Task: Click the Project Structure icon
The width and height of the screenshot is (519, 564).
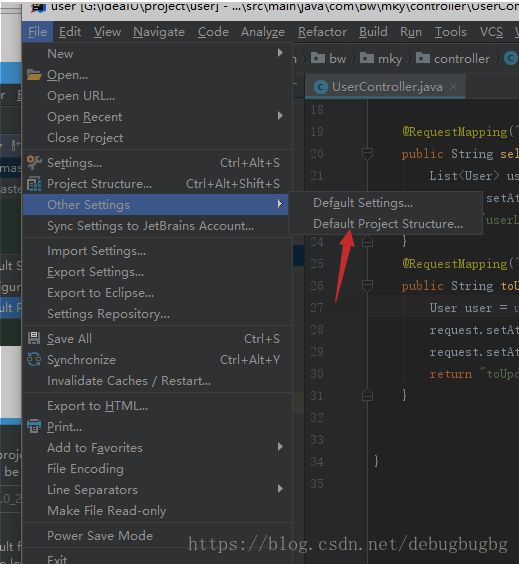Action: [34, 184]
